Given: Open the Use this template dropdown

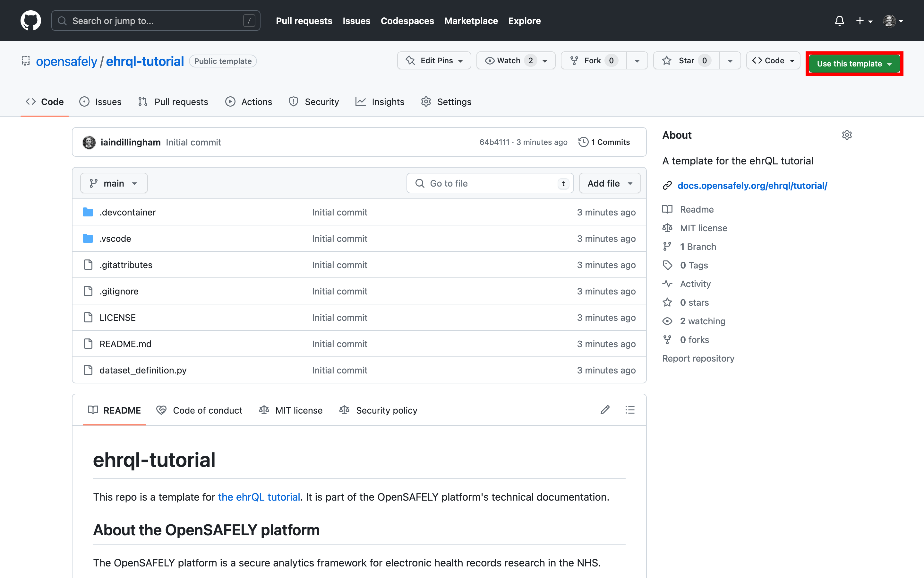Looking at the screenshot, I should pos(854,64).
